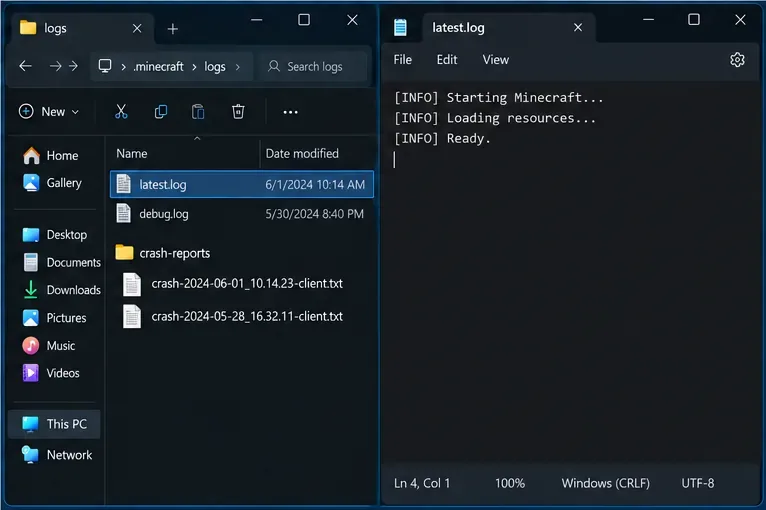Screen dimensions: 766x510
Task: Minimize the Explorer window
Action: pos(256,20)
